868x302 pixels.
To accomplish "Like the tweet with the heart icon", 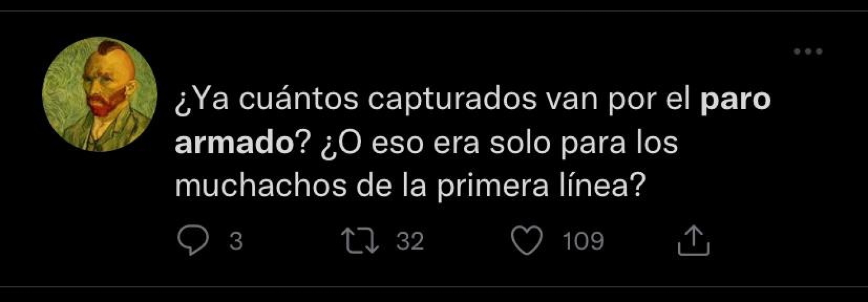I will coord(527,241).
